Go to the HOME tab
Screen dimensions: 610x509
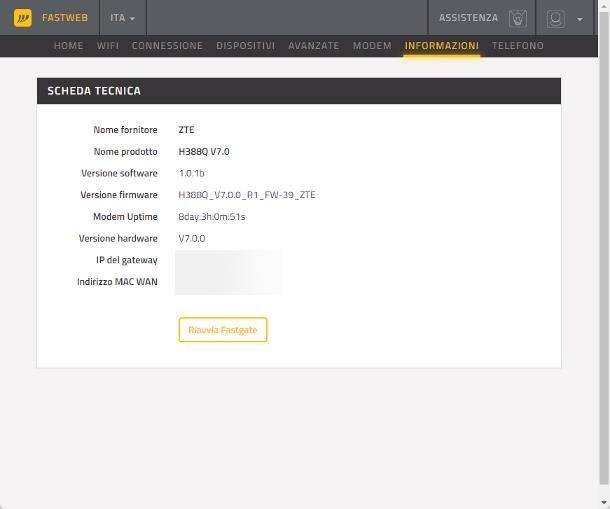(x=68, y=46)
